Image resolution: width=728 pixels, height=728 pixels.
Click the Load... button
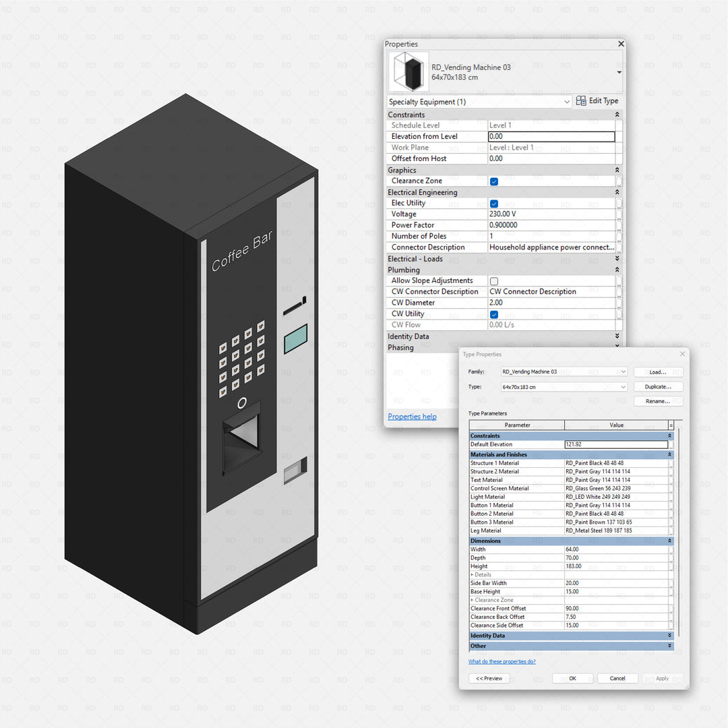(658, 372)
